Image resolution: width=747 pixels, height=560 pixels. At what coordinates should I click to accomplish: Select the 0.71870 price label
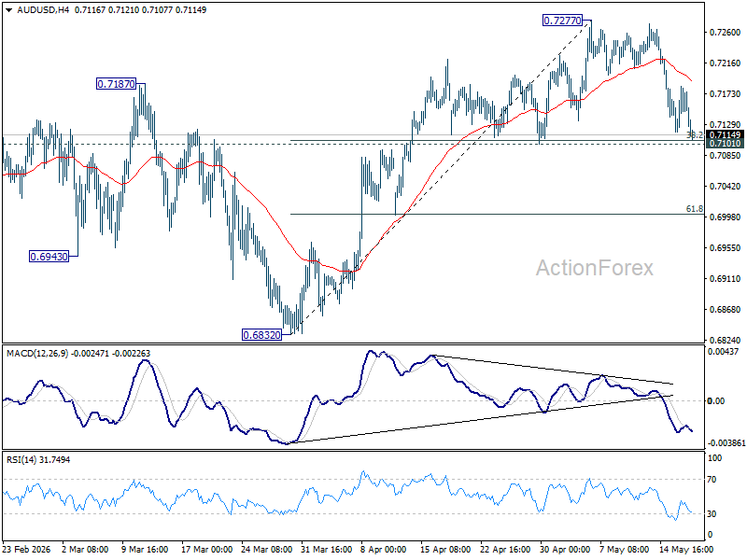[116, 84]
